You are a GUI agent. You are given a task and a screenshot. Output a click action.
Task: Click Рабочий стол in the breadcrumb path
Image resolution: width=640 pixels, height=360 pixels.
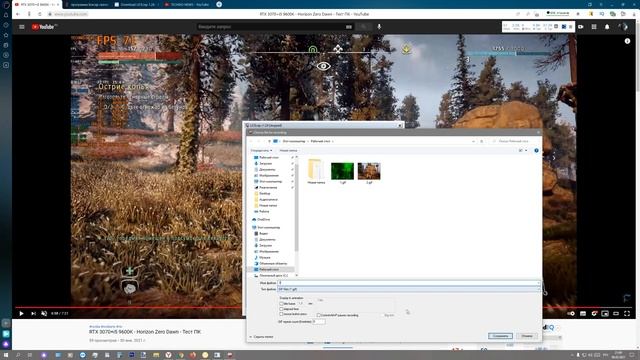[320, 141]
